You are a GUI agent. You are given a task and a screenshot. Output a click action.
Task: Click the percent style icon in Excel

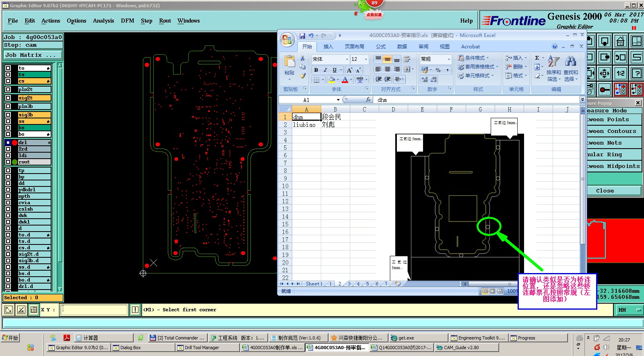coord(438,70)
